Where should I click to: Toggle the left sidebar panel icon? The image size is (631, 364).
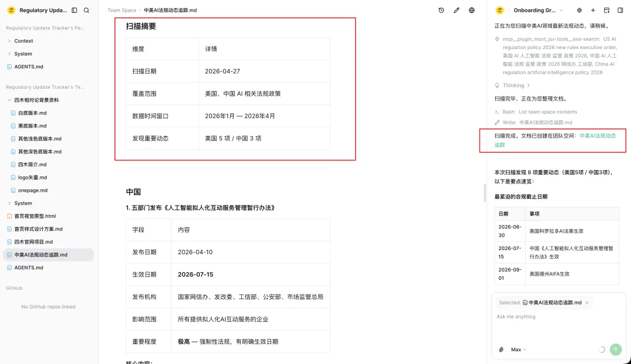click(74, 11)
